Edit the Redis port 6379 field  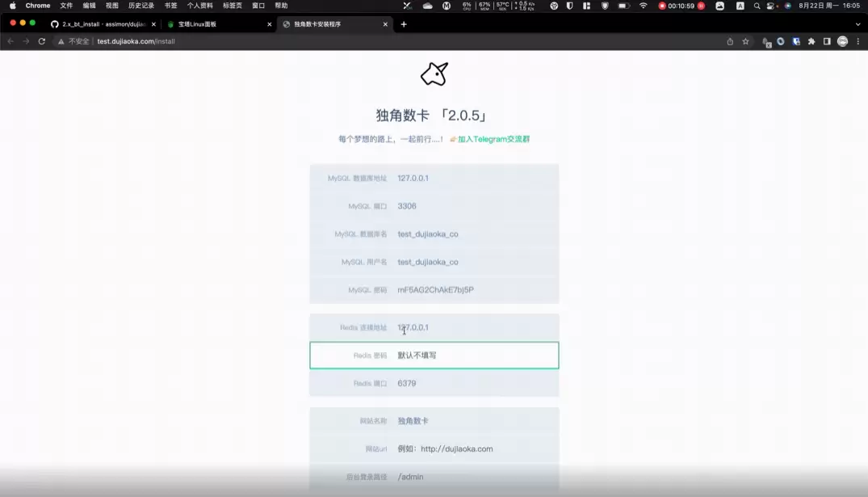click(x=434, y=383)
